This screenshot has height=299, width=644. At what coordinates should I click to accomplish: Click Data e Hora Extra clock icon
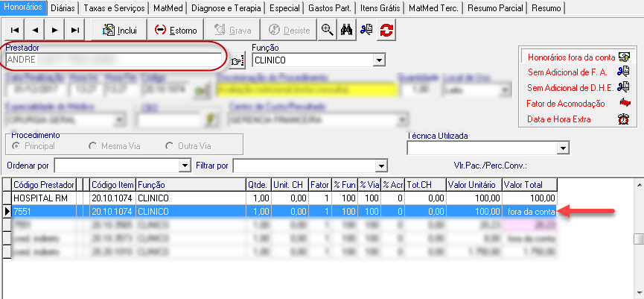tap(624, 119)
